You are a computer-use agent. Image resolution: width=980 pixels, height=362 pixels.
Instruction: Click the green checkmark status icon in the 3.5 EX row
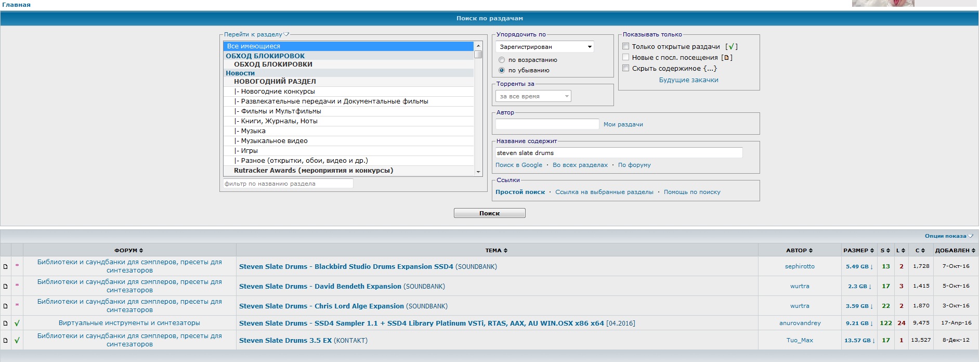pos(17,340)
